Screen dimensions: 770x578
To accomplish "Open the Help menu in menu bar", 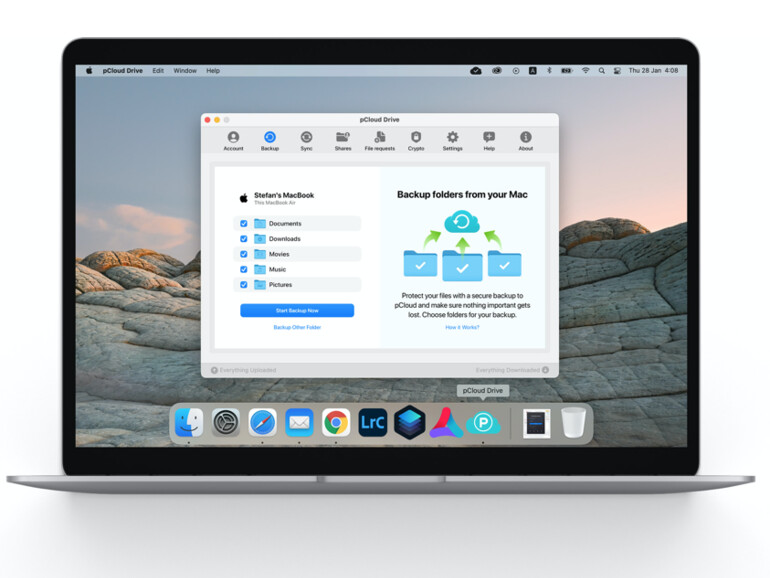I will pos(213,71).
